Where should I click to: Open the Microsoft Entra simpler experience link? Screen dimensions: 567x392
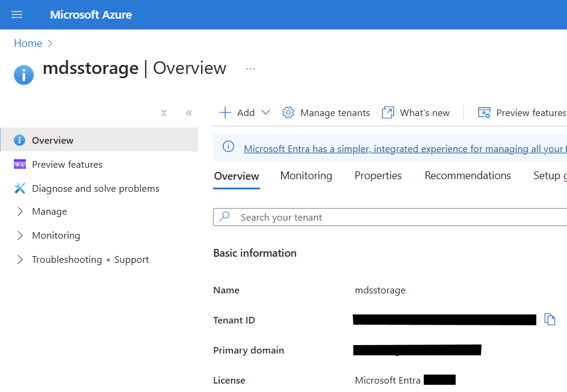[x=405, y=149]
